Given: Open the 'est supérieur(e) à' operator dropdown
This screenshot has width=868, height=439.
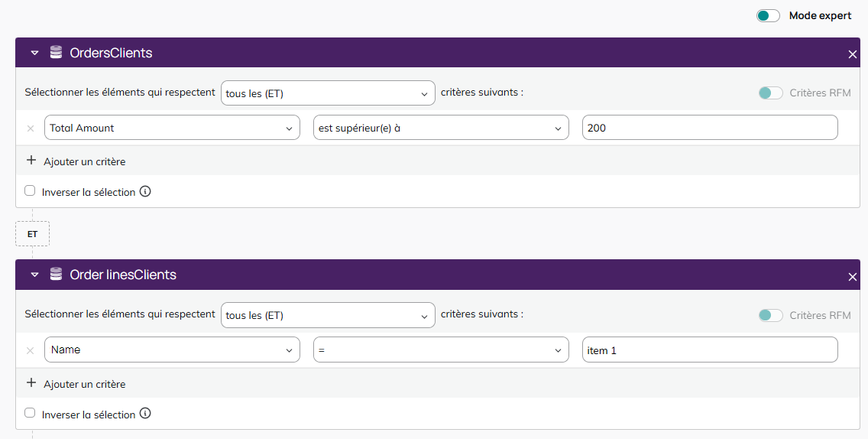Looking at the screenshot, I should [441, 128].
